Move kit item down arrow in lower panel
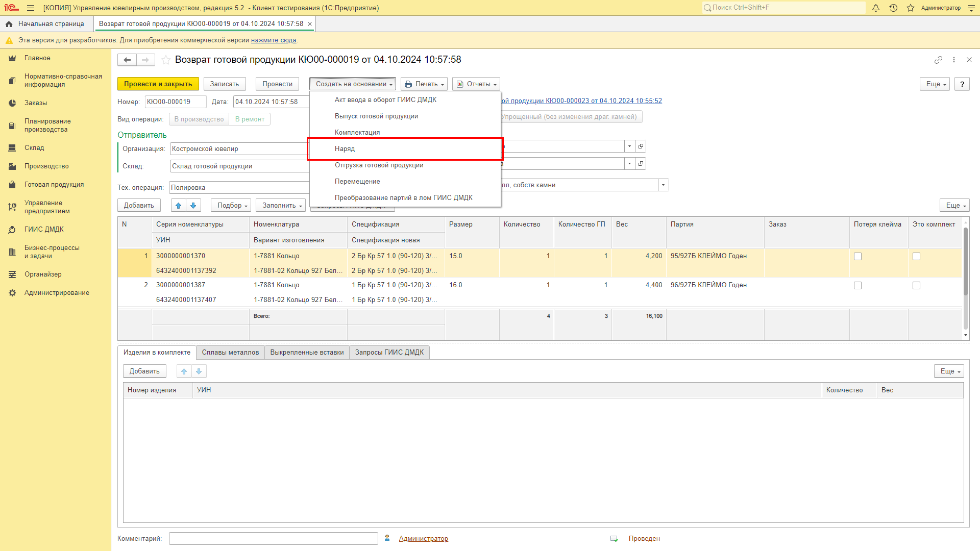The image size is (980, 551). (199, 371)
